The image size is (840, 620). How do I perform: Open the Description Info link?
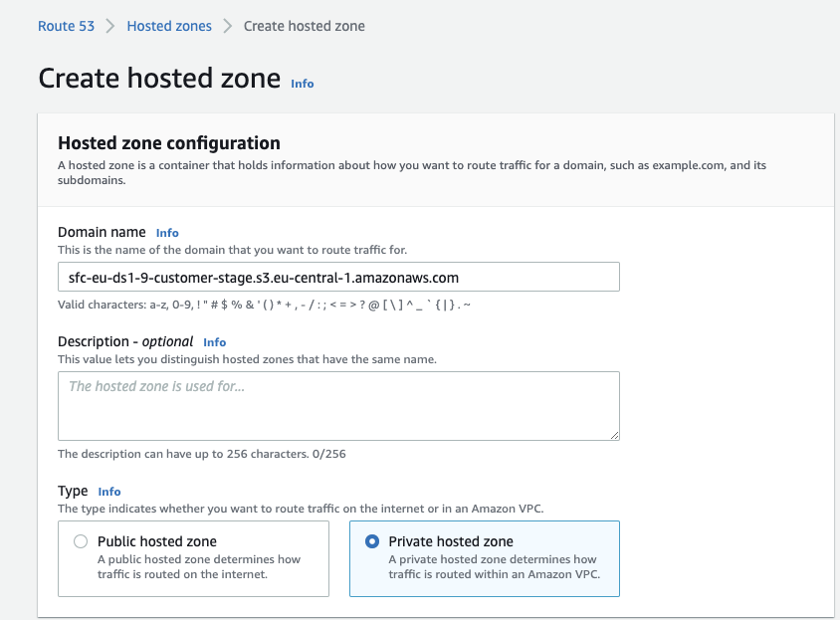(x=214, y=342)
